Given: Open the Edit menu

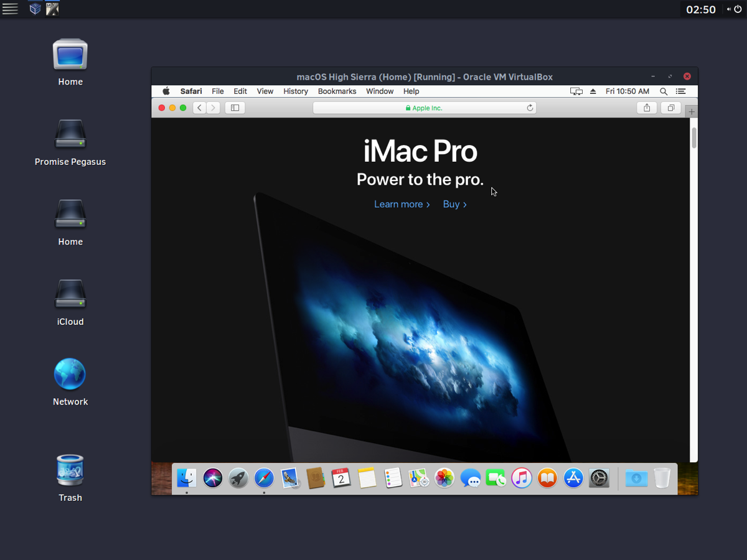Looking at the screenshot, I should point(240,91).
